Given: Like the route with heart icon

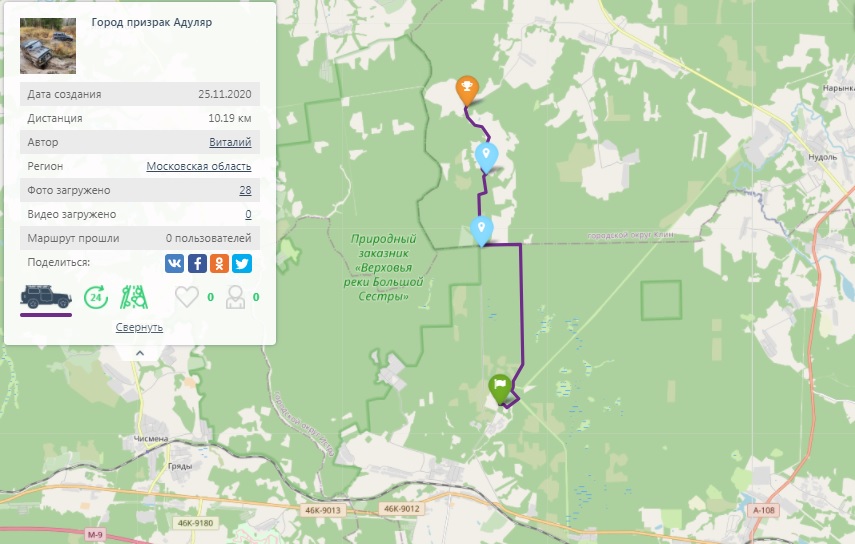Looking at the screenshot, I should coord(186,297).
